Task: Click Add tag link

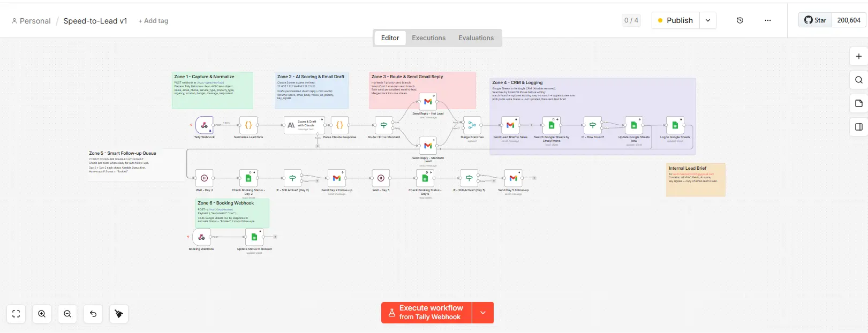Action: 153,21
